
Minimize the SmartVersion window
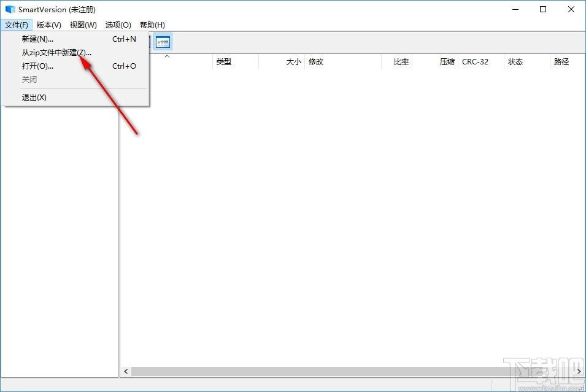pos(515,9)
